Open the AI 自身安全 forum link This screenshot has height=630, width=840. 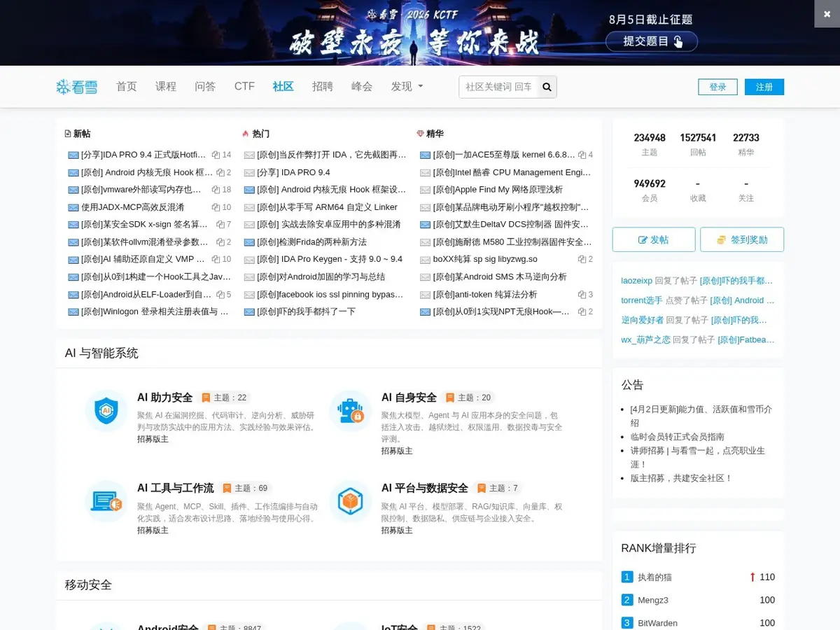(409, 398)
